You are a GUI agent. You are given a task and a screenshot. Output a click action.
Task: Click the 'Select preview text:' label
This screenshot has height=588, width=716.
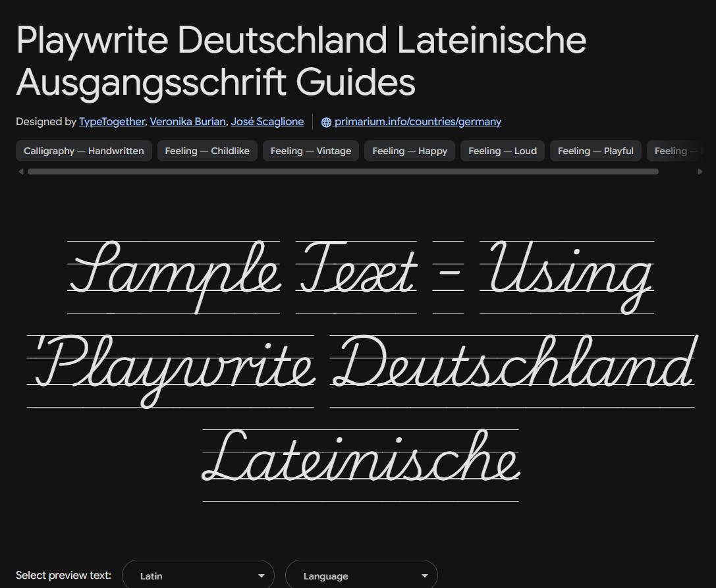63,575
